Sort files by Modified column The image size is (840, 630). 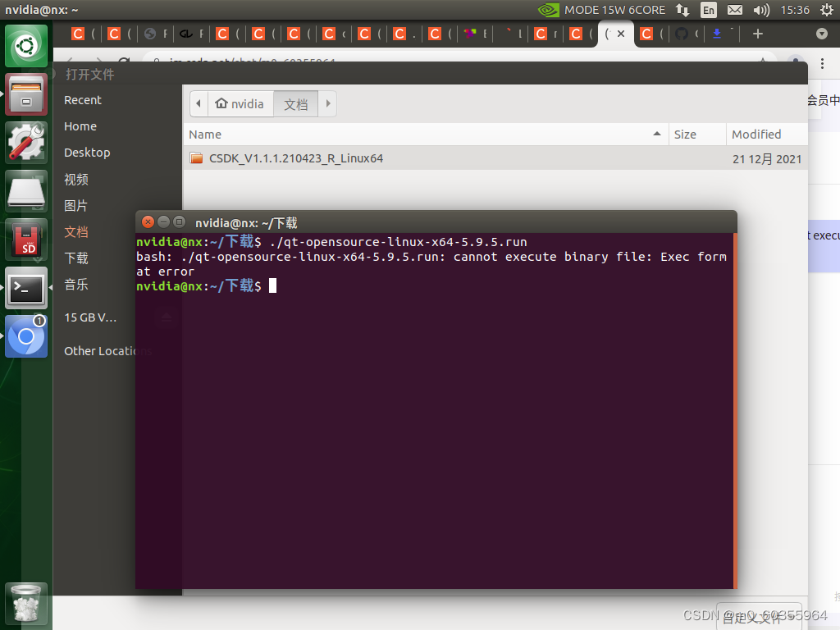(767, 135)
